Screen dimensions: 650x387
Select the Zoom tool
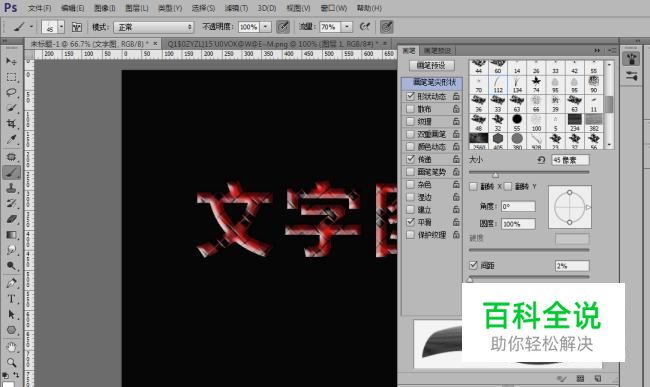click(11, 363)
